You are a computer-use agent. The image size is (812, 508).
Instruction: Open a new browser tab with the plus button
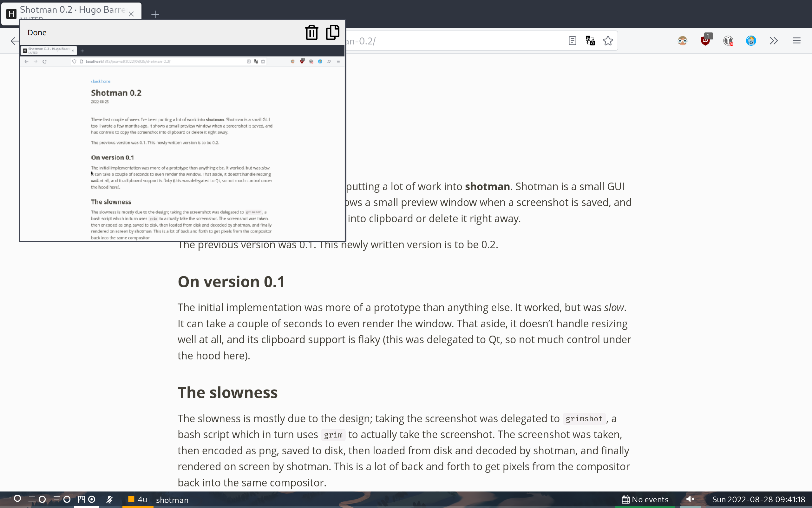155,14
